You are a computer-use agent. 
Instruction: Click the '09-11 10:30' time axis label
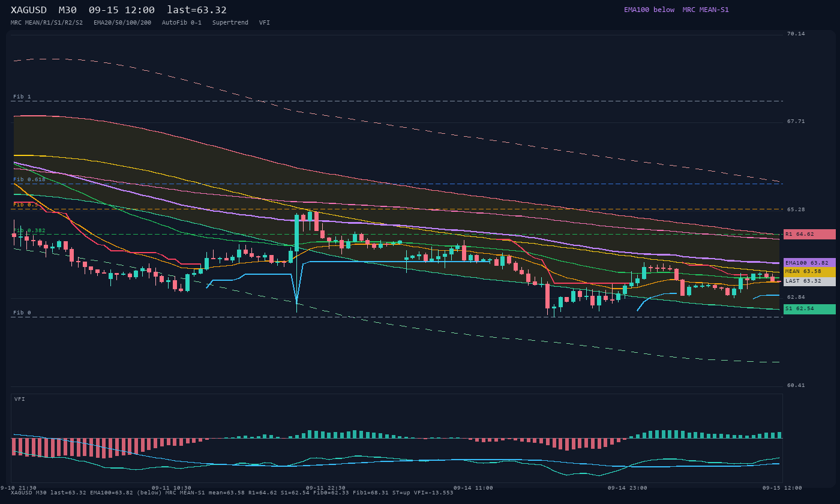coord(172,488)
